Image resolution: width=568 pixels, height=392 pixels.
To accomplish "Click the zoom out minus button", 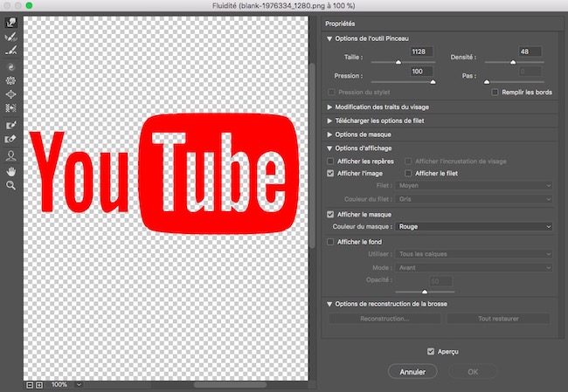I will tap(30, 385).
